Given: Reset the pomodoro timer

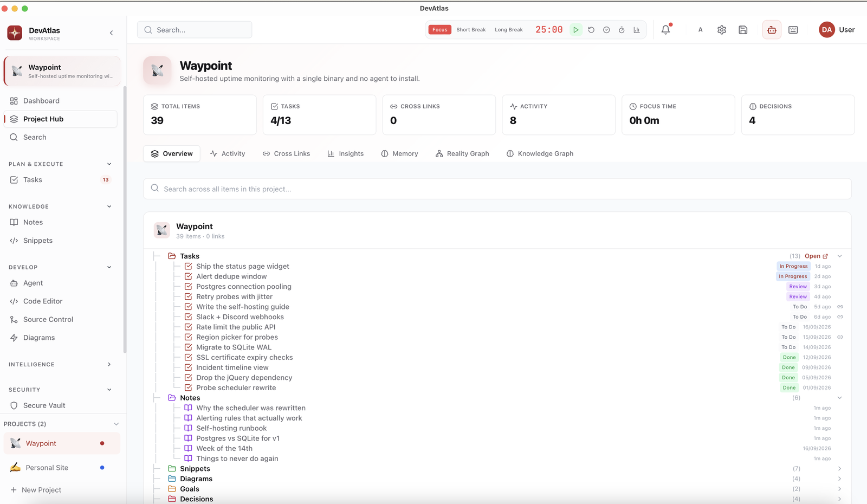Looking at the screenshot, I should tap(591, 30).
